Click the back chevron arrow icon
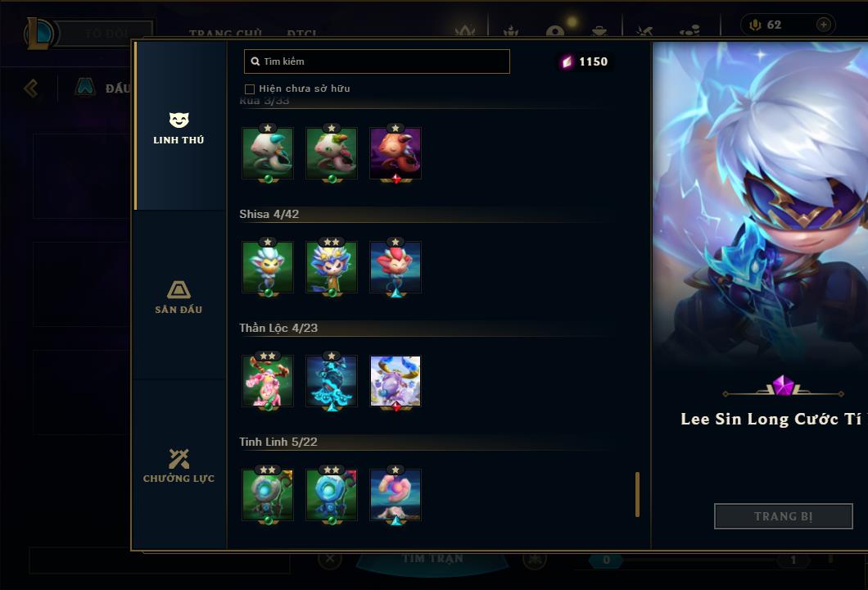Screen dimensions: 868x590 coord(31,88)
